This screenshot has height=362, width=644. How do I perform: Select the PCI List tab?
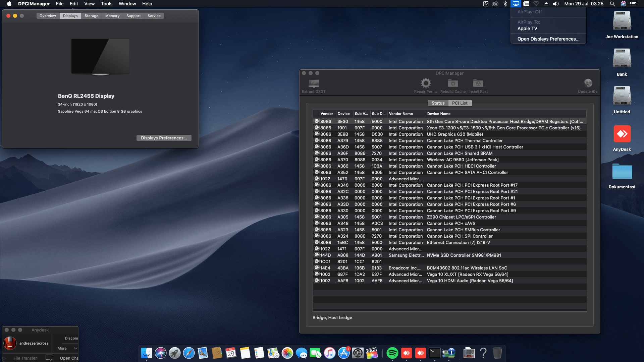[x=460, y=103]
